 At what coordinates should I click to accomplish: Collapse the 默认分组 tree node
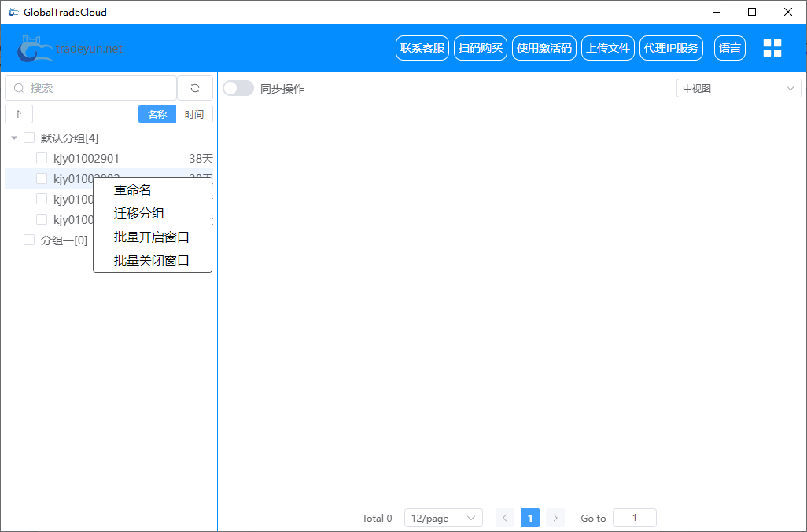point(13,138)
